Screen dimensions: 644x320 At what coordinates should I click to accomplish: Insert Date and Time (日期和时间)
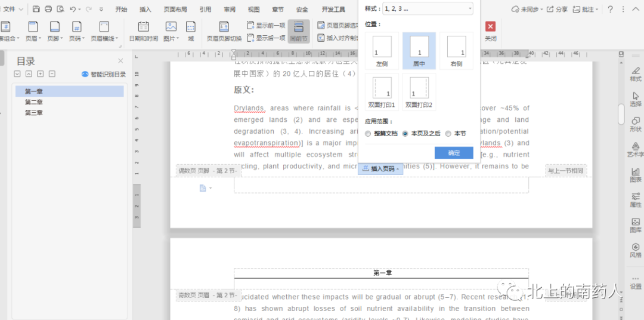143,32
